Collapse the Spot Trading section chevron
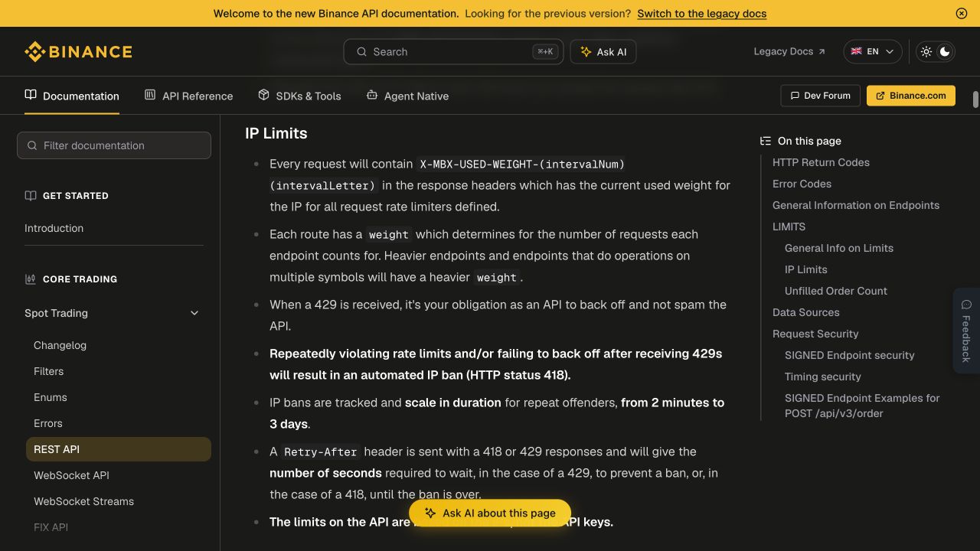Image resolution: width=980 pixels, height=551 pixels. tap(194, 313)
